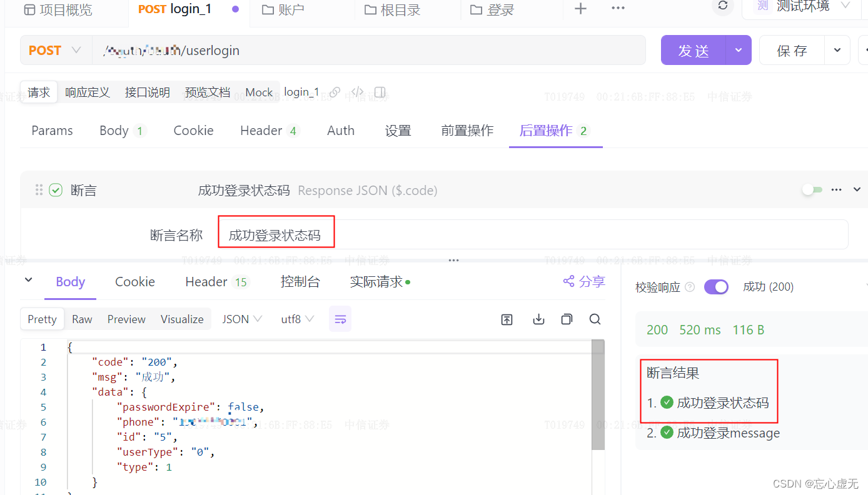Switch to 实际请求 tab

(380, 282)
